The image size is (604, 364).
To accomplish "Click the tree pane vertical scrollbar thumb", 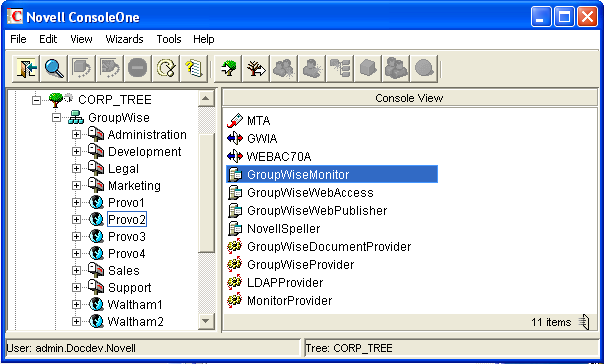I will pyautogui.click(x=206, y=193).
